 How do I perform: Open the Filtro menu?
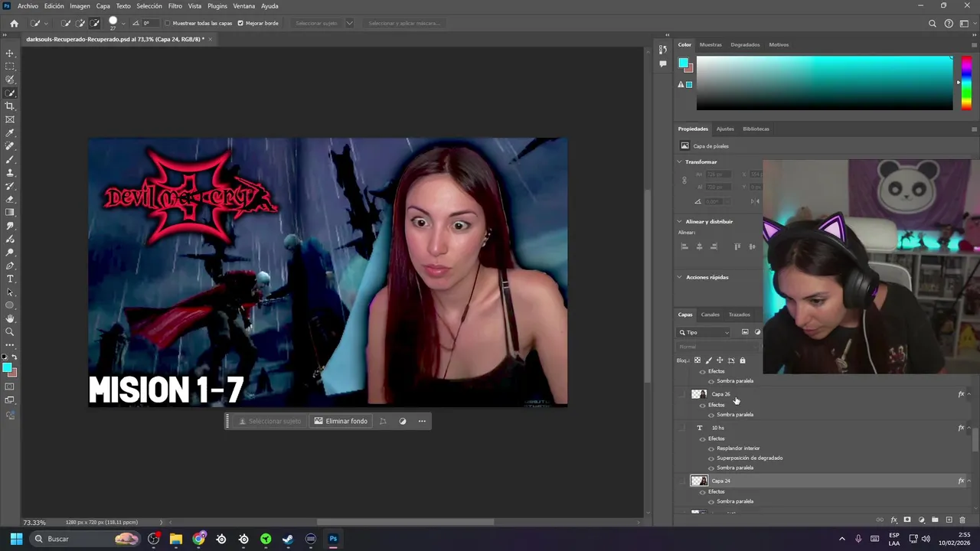coord(175,6)
